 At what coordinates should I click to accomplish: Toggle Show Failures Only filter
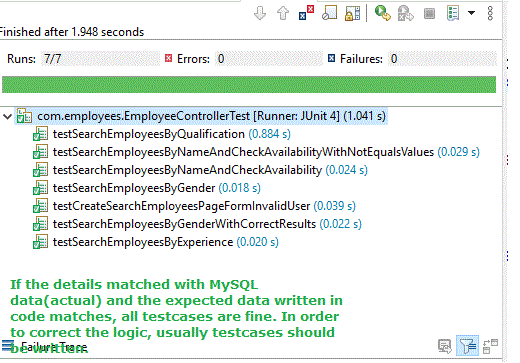coord(306,13)
